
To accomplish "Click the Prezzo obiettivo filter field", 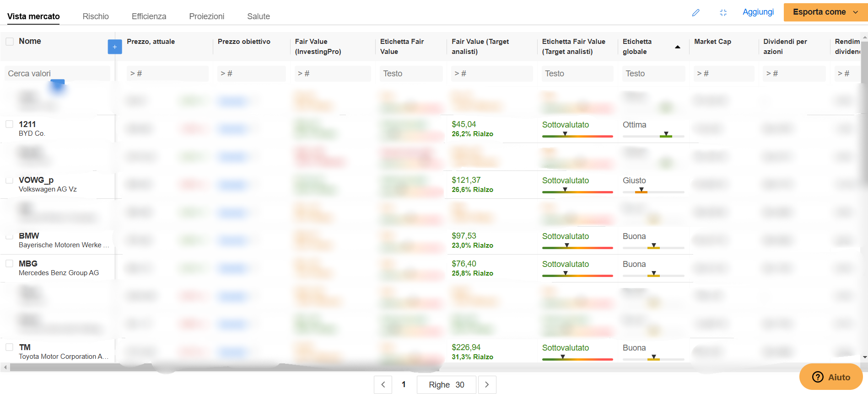I will click(x=252, y=74).
